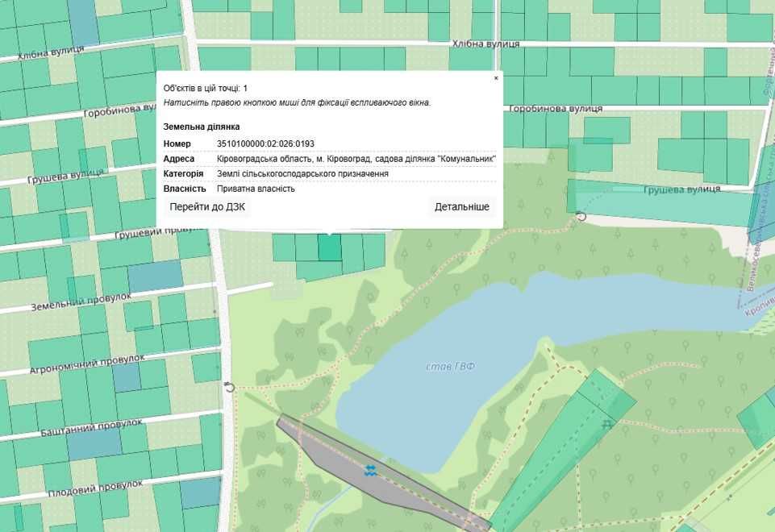This screenshot has height=532, width=775.
Task: Click the 'Горобинова вулиця' label right of popup
Action: click(x=556, y=108)
